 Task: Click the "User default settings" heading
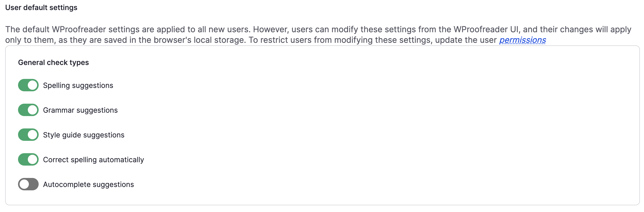(x=41, y=7)
